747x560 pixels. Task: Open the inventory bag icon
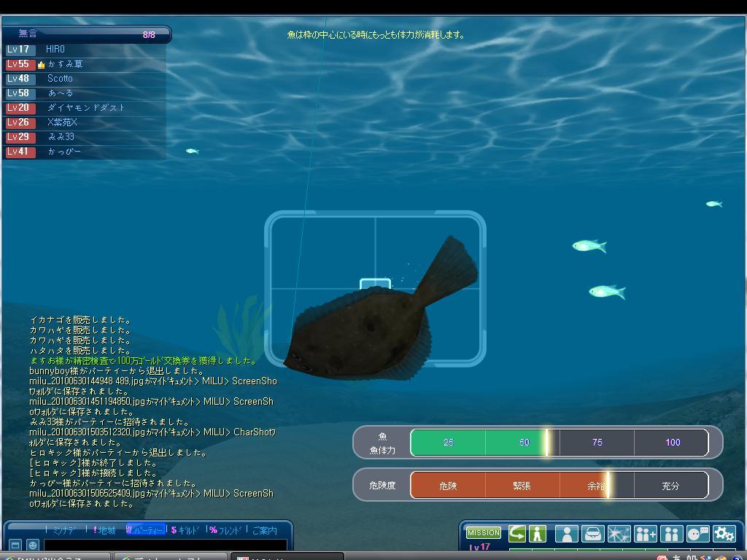[x=592, y=534]
